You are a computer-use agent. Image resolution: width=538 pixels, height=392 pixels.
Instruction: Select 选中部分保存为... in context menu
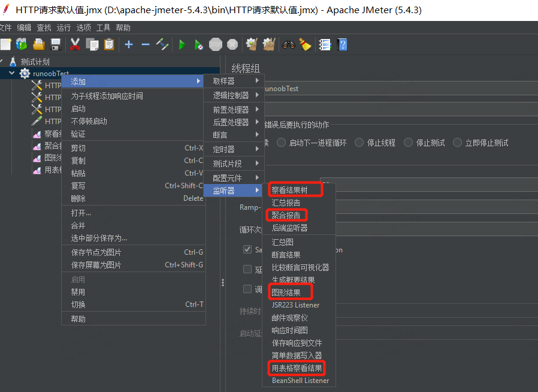coord(134,238)
